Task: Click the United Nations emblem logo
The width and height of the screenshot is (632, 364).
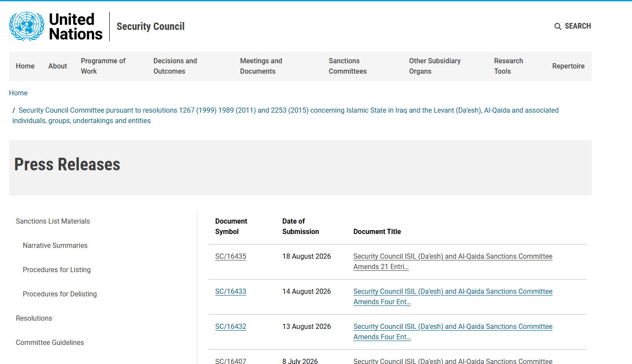Action: [x=27, y=26]
